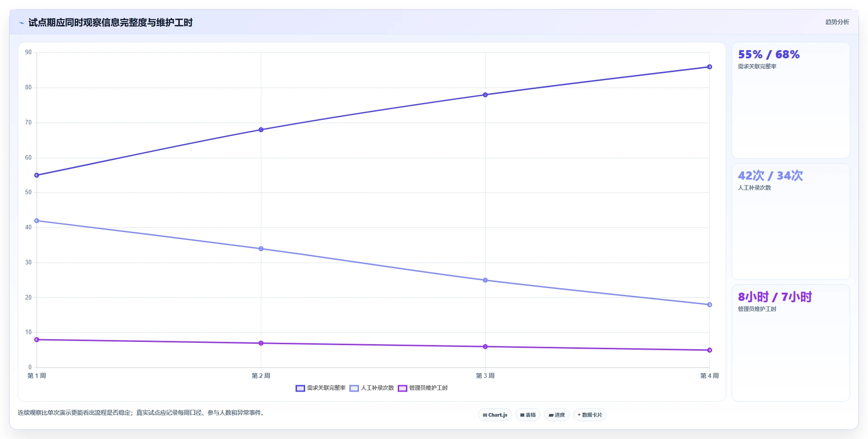
Task: Click the 管理员维护工时 point at 第 1 周
Action: tap(37, 340)
